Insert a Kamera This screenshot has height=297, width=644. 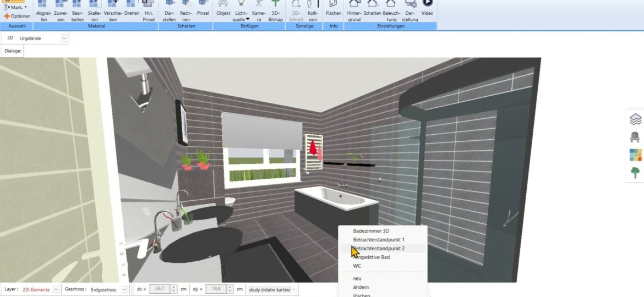pyautogui.click(x=259, y=11)
